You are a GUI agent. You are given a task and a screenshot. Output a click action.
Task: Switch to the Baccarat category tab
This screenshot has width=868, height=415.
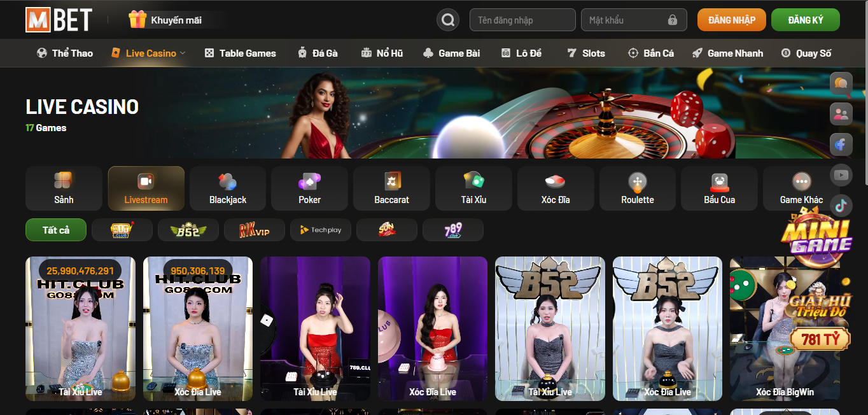(x=391, y=188)
